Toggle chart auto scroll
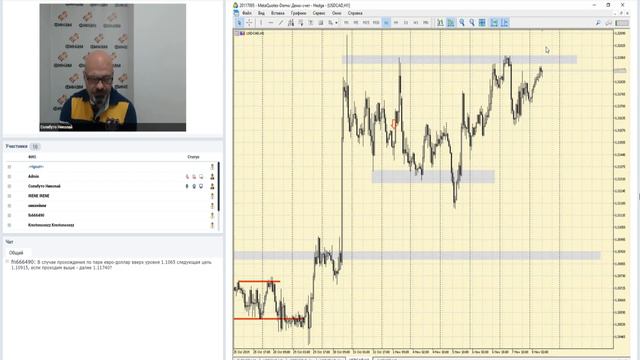Image resolution: width=640 pixels, height=360 pixels. click(x=494, y=22)
